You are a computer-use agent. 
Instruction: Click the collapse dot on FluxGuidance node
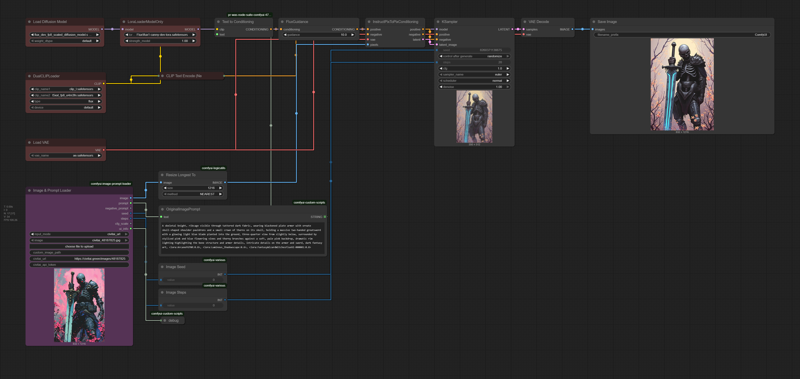(283, 22)
